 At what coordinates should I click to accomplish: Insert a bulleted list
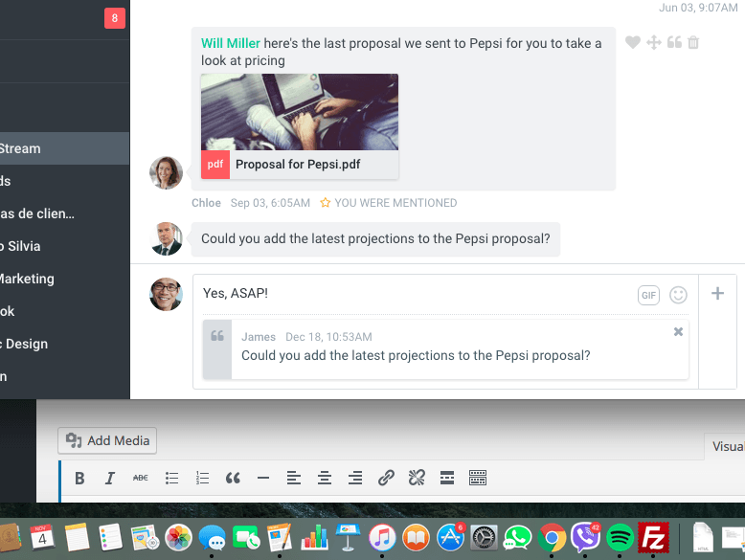171,478
